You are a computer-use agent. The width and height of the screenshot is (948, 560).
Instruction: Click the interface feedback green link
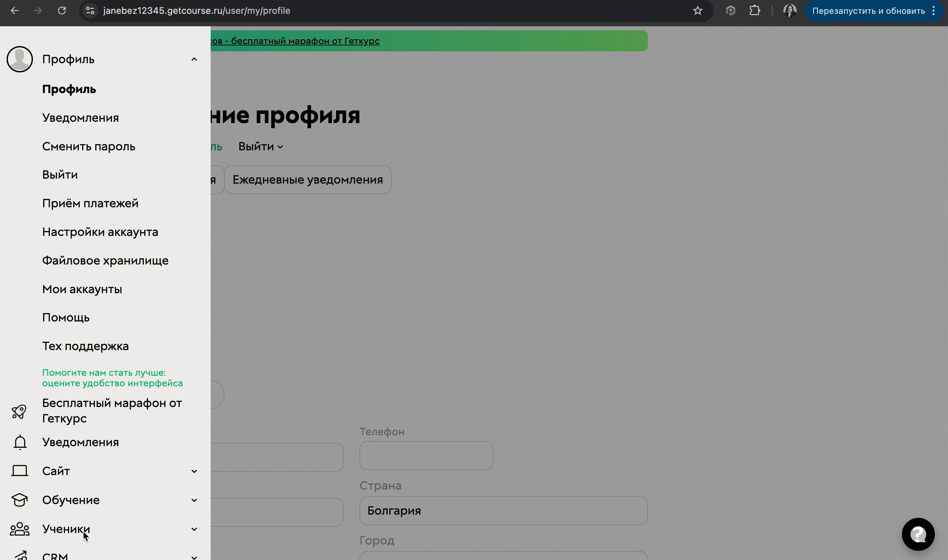[x=112, y=378]
